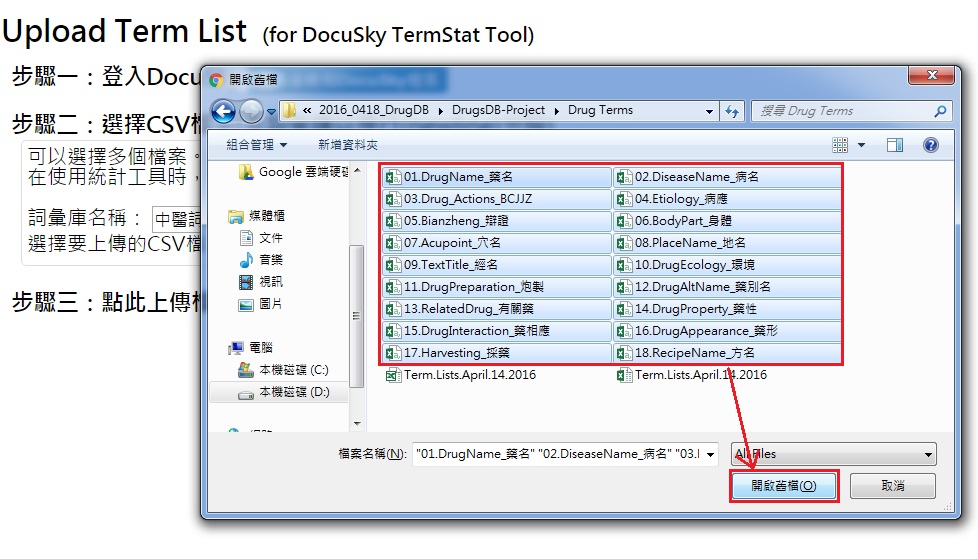
Task: Select file 16.DrugAppearance_藥形
Action: (x=727, y=331)
